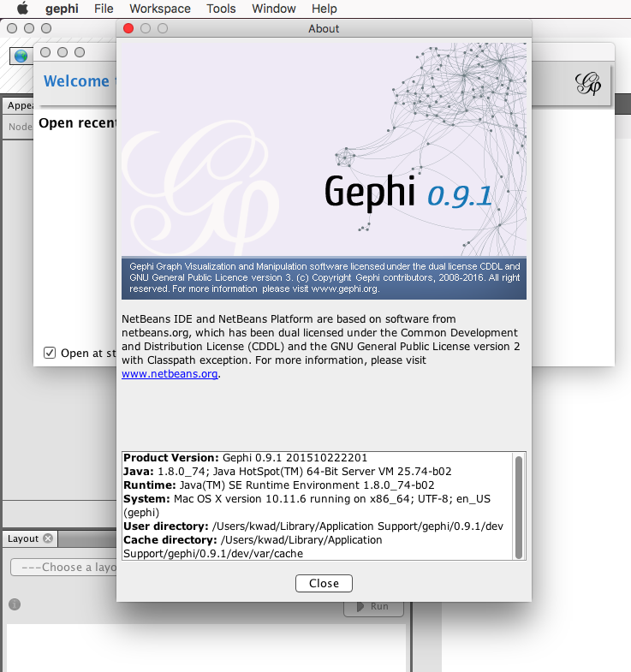Image resolution: width=631 pixels, height=672 pixels.
Task: Open the Choose a layout dropdown
Action: (x=64, y=567)
